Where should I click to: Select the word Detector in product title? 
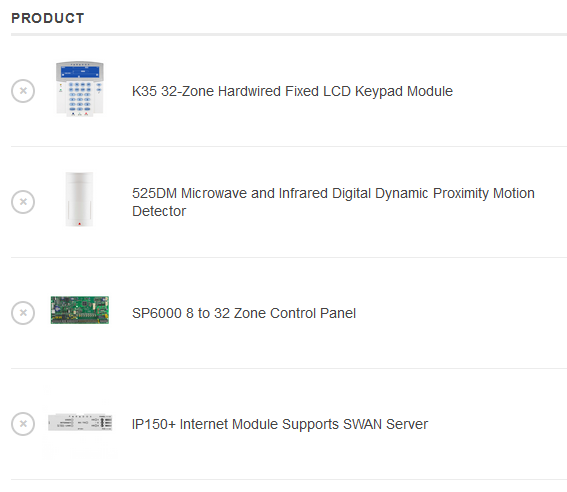click(x=159, y=211)
